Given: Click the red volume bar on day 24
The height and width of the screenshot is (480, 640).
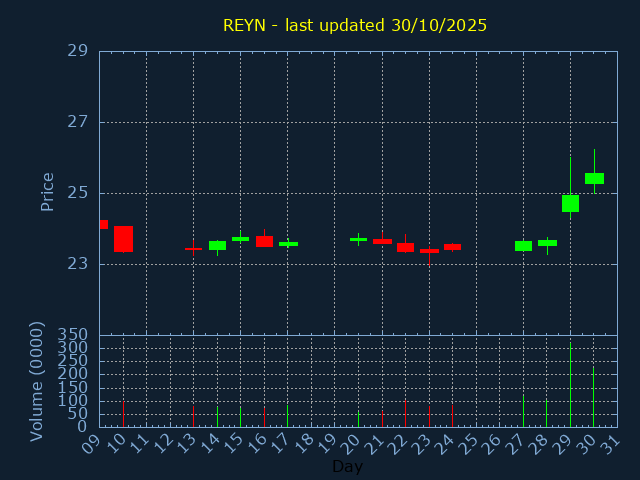Looking at the screenshot, I should coord(452,415).
